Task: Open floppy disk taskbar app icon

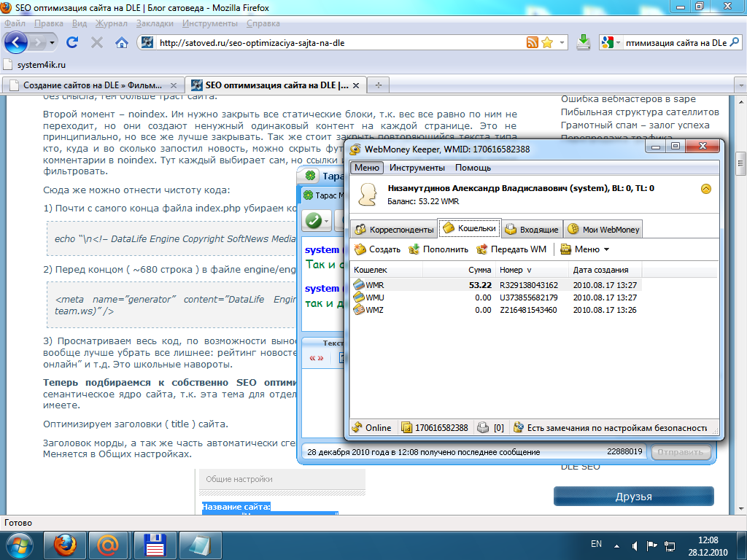Action: (155, 545)
